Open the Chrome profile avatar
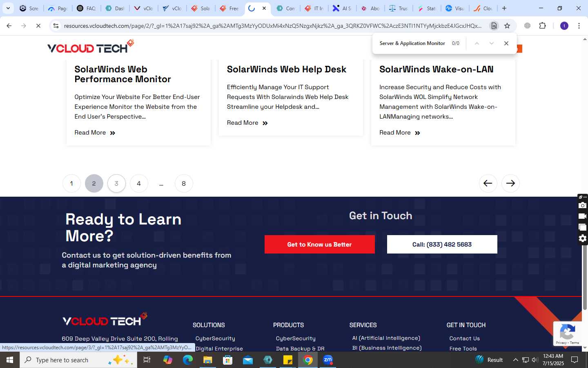 pos(564,26)
